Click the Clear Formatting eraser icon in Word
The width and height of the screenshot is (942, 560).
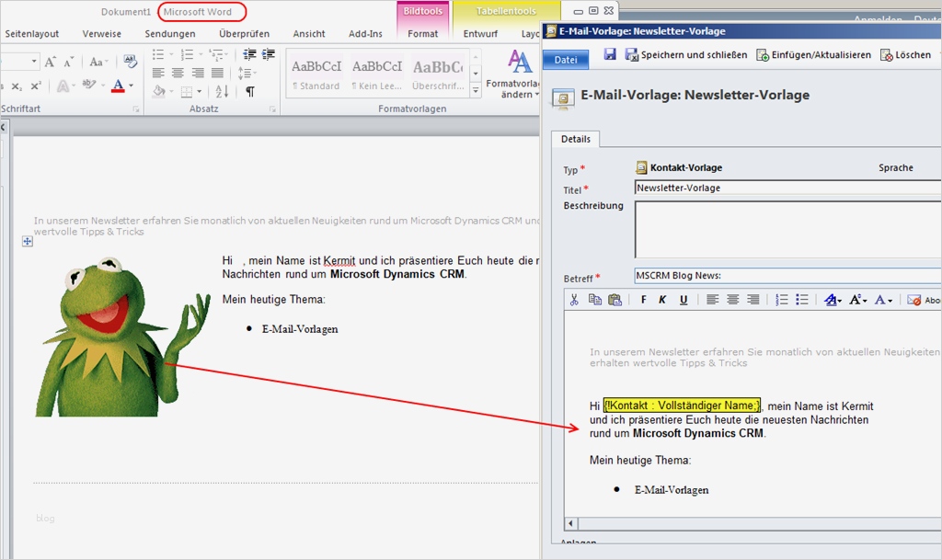coord(130,61)
